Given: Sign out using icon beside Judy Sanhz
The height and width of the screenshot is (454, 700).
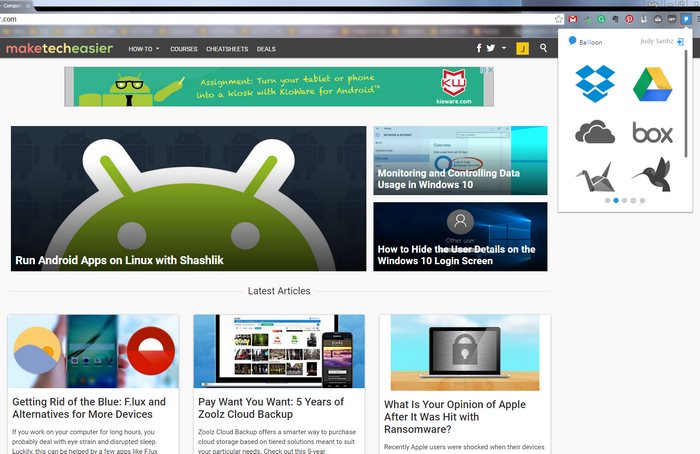Looking at the screenshot, I should pos(680,42).
